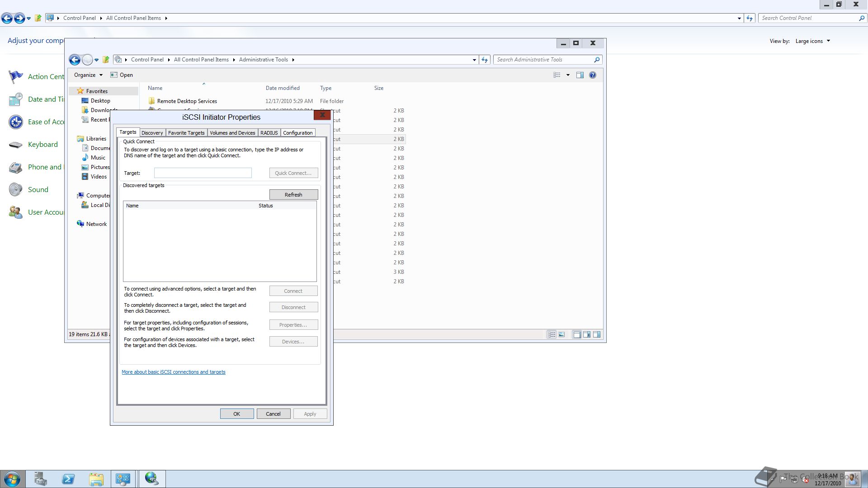Sort files by Size column
The height and width of the screenshot is (488, 868).
pyautogui.click(x=379, y=88)
